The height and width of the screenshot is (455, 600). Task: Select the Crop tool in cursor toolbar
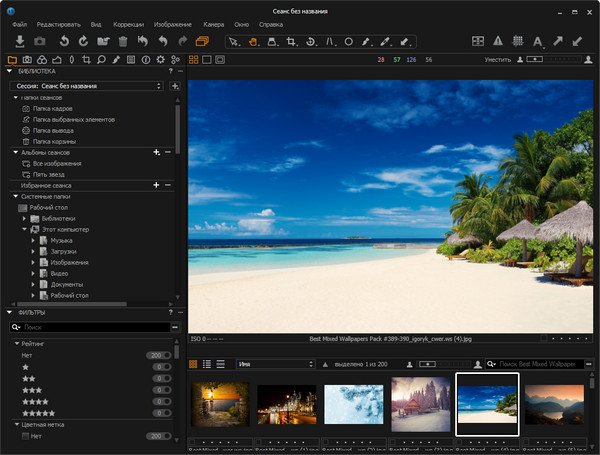pos(291,42)
